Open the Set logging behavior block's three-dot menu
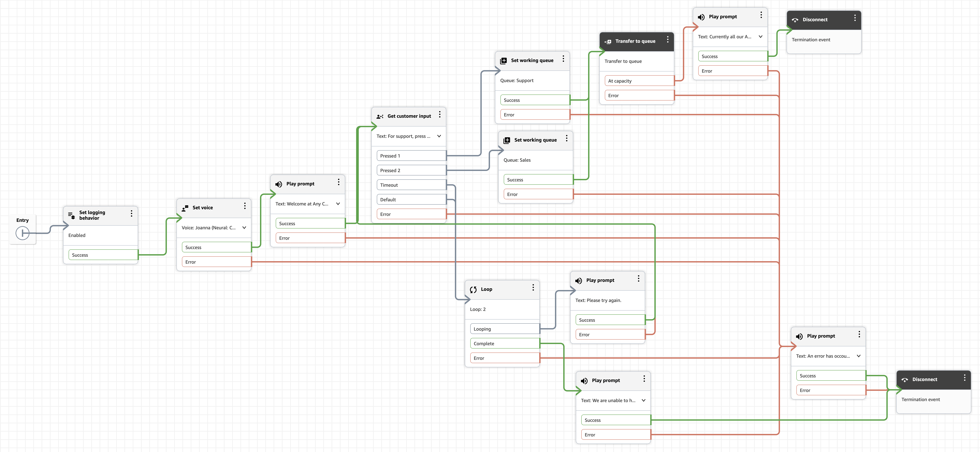980x452 pixels. click(x=132, y=214)
